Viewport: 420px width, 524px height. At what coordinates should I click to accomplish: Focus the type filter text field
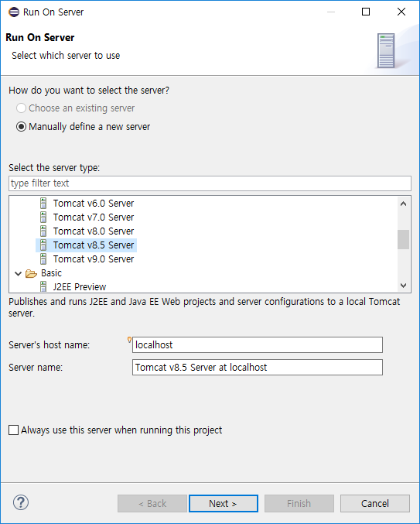210,183
